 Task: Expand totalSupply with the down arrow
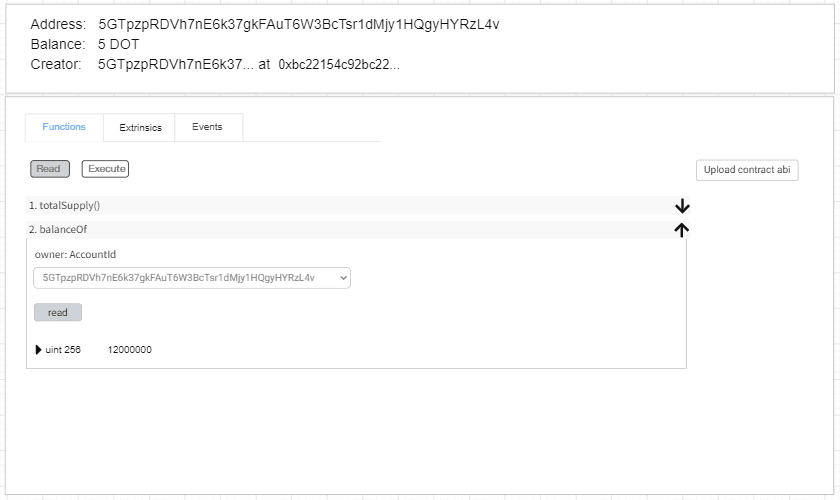pos(682,206)
